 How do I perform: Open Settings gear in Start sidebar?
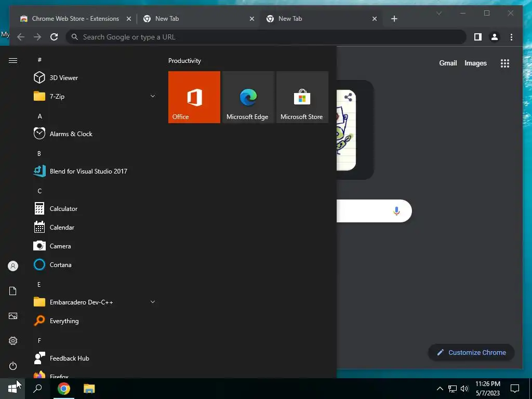pos(13,341)
